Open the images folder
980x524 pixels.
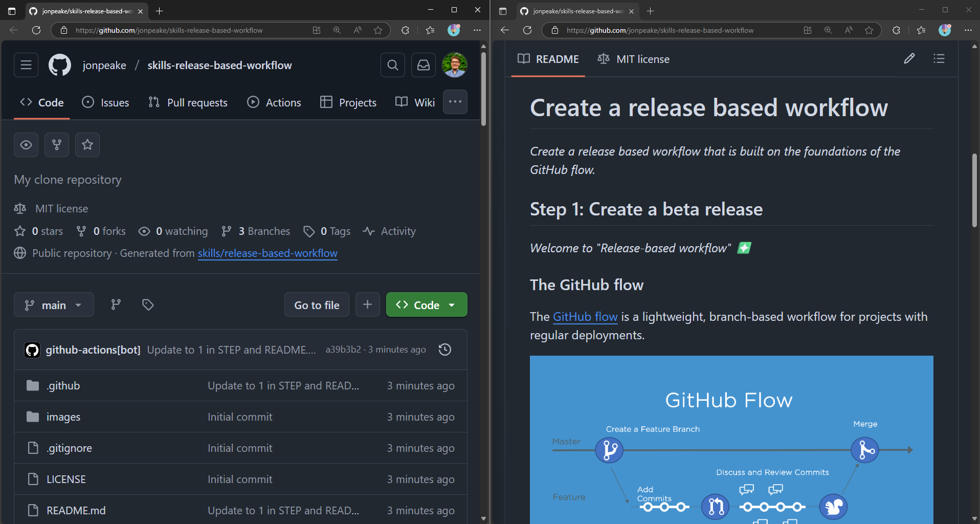[63, 417]
